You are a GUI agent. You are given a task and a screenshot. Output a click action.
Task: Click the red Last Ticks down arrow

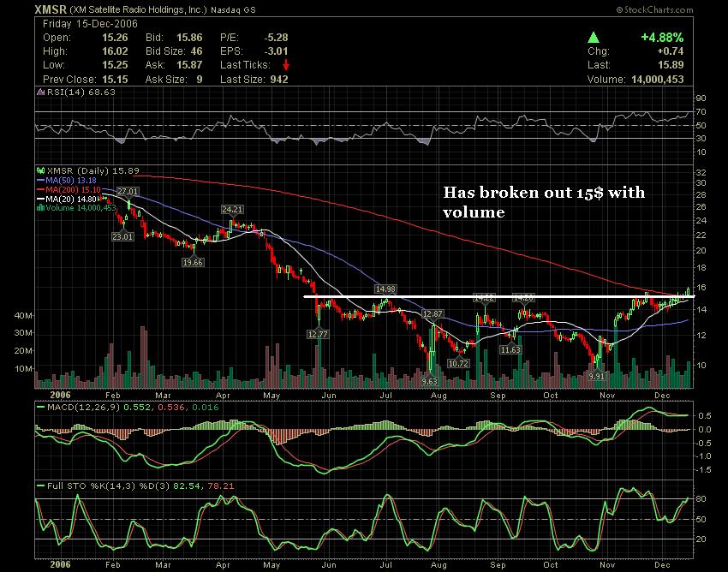coord(286,64)
